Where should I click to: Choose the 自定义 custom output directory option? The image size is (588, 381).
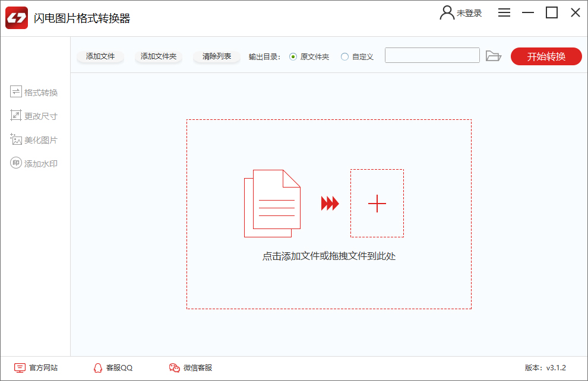(344, 55)
